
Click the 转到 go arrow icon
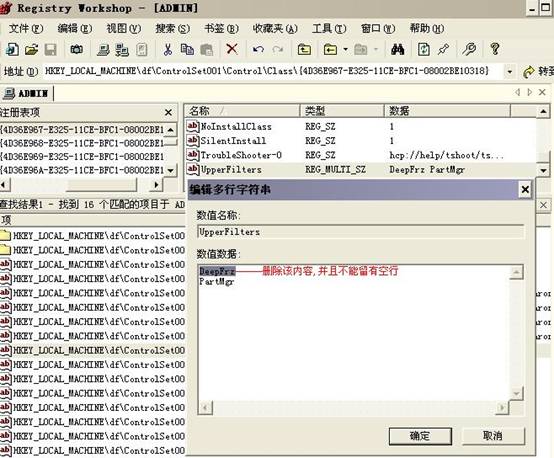point(529,72)
